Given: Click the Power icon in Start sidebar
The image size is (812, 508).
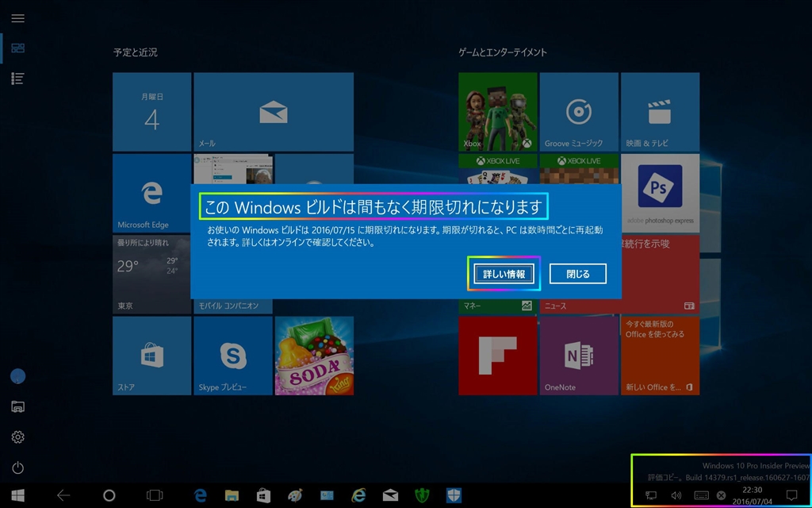Looking at the screenshot, I should click(x=17, y=468).
